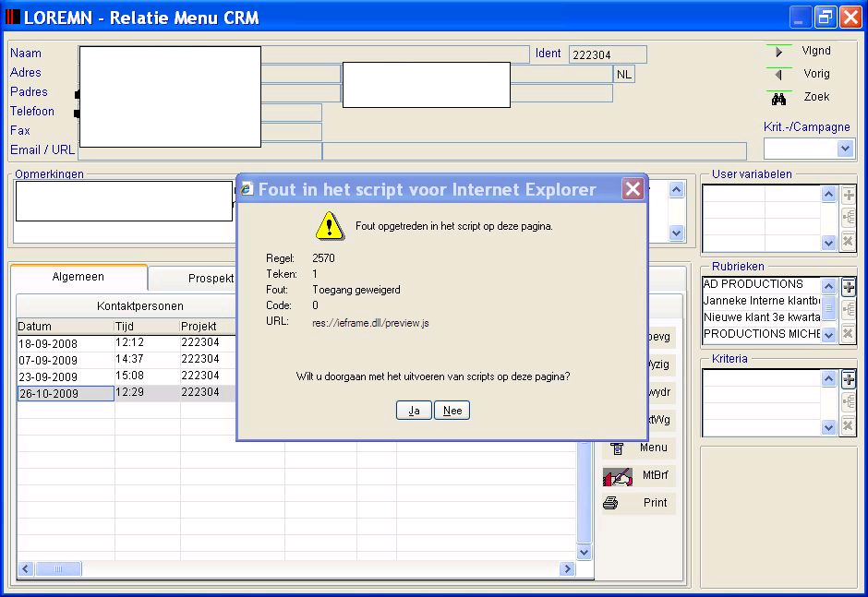
Task: Close the script error dialog
Action: pos(633,189)
